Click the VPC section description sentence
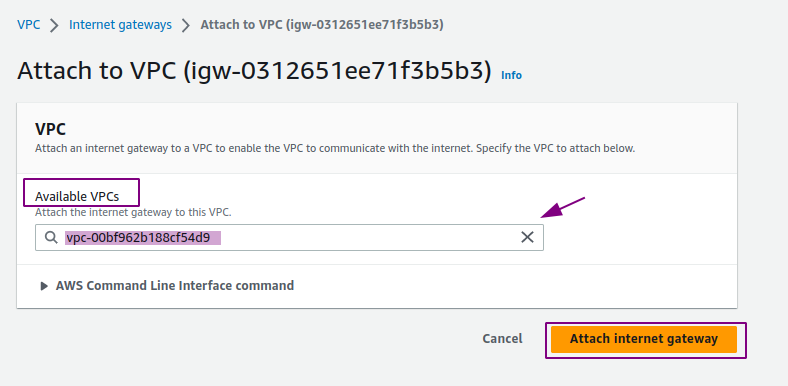 335,149
